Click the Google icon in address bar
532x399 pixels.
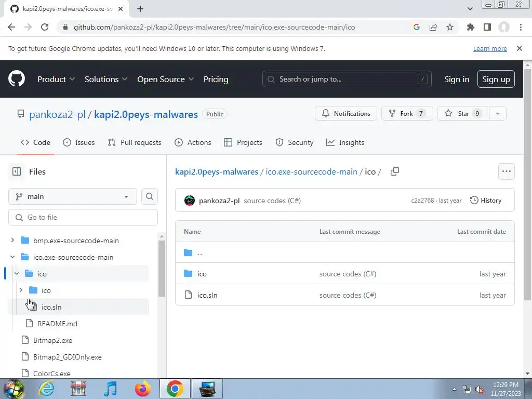pos(417,27)
